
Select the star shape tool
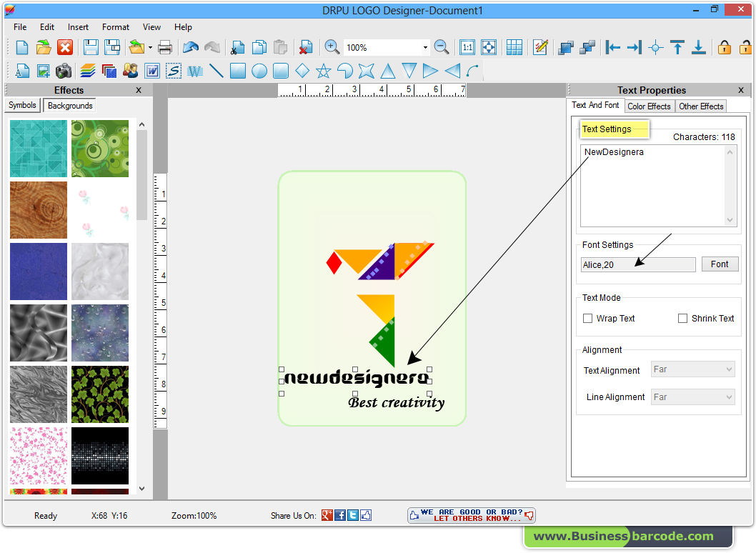324,70
